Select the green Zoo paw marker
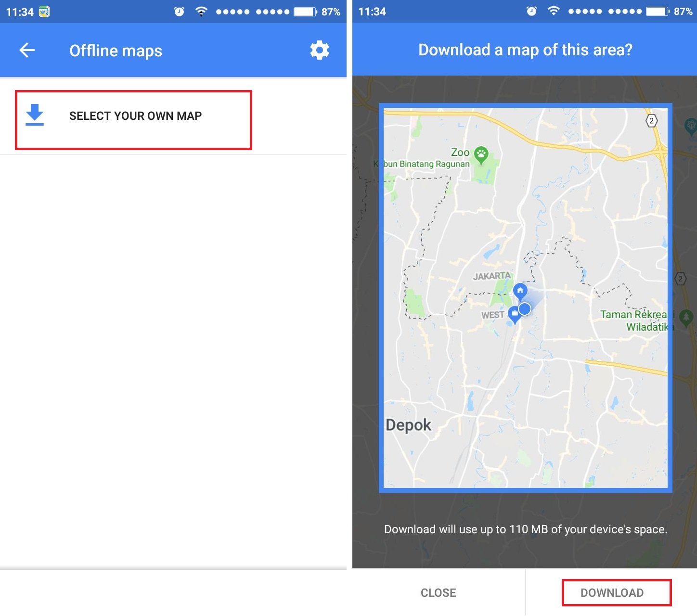 pyautogui.click(x=481, y=155)
